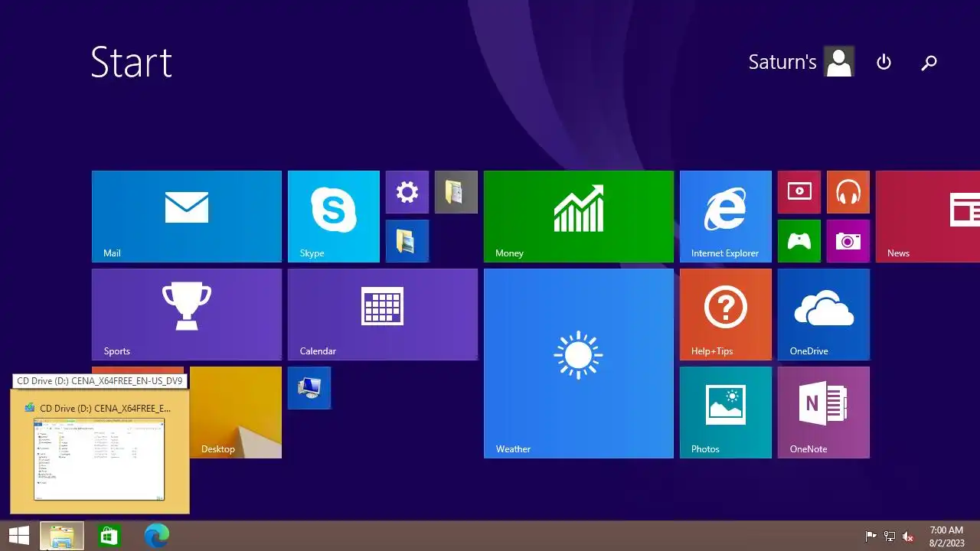This screenshot has height=551, width=980.
Task: Open the Calendar tile
Action: [383, 315]
